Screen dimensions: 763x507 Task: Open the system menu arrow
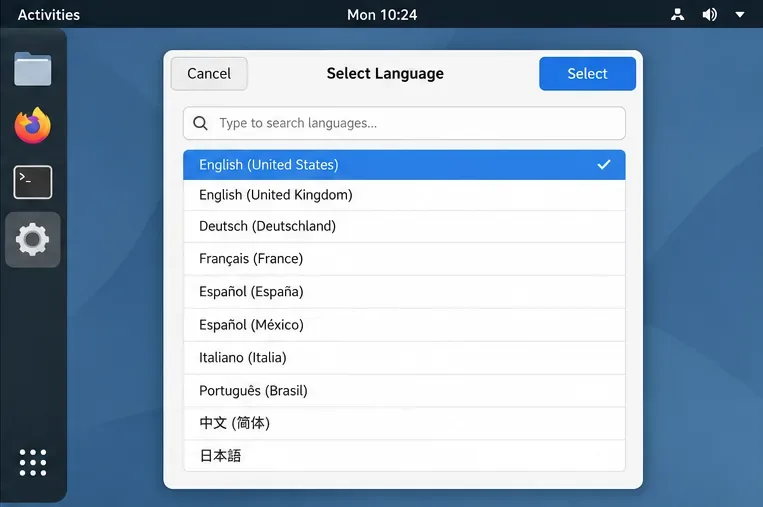point(740,15)
